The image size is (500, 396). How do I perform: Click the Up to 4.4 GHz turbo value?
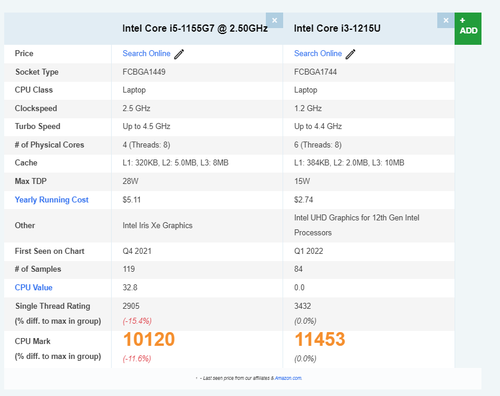tap(318, 126)
